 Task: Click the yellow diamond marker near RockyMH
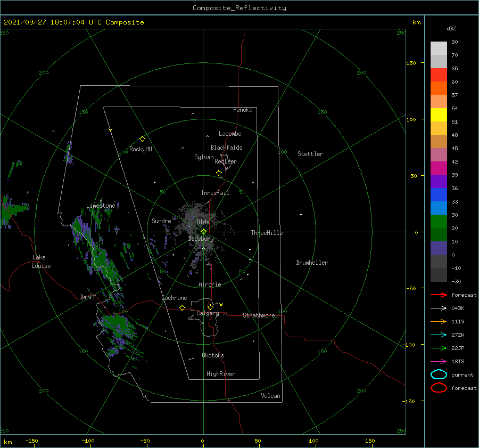click(x=142, y=139)
